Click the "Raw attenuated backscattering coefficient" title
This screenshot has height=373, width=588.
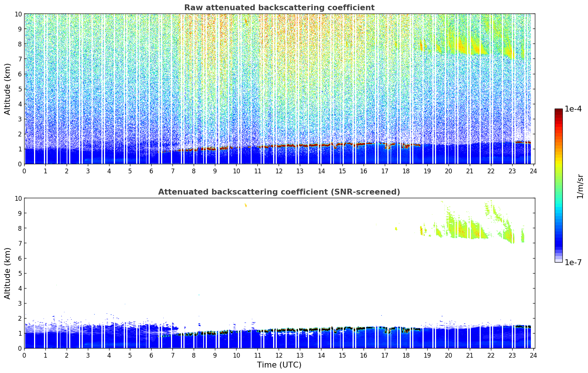pos(279,8)
